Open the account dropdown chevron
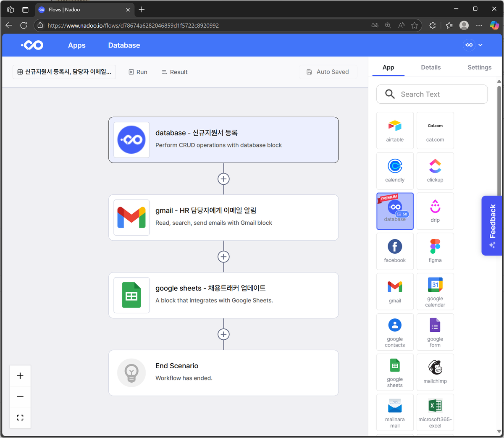 tap(480, 45)
